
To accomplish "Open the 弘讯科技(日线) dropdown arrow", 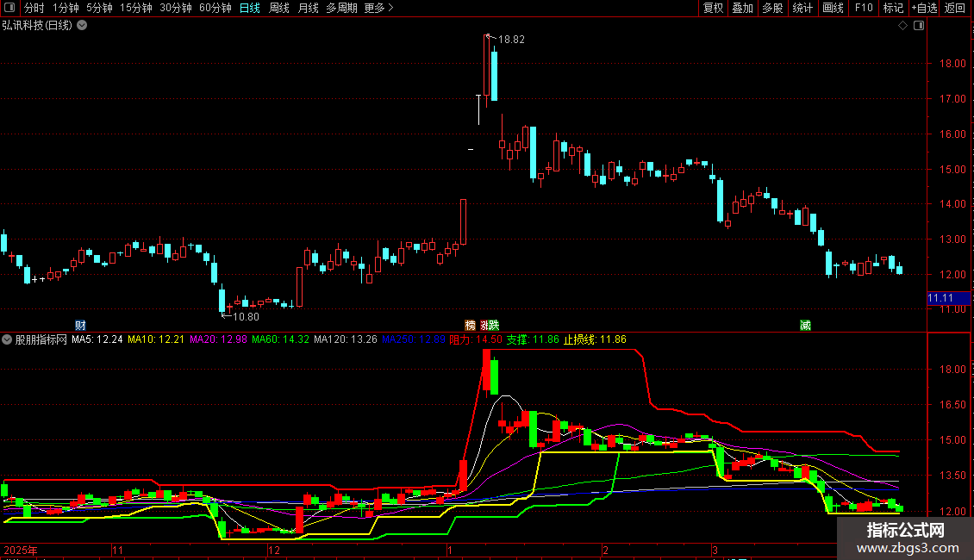I will tap(82, 26).
